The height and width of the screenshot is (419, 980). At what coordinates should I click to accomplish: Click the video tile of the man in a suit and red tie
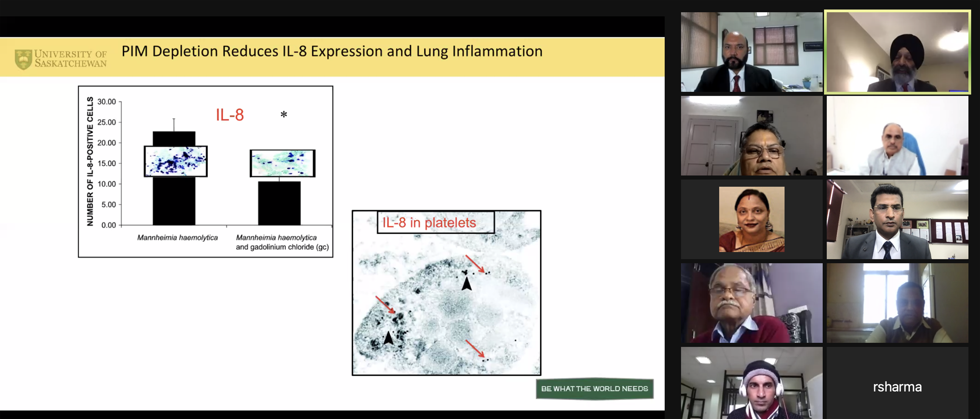752,52
